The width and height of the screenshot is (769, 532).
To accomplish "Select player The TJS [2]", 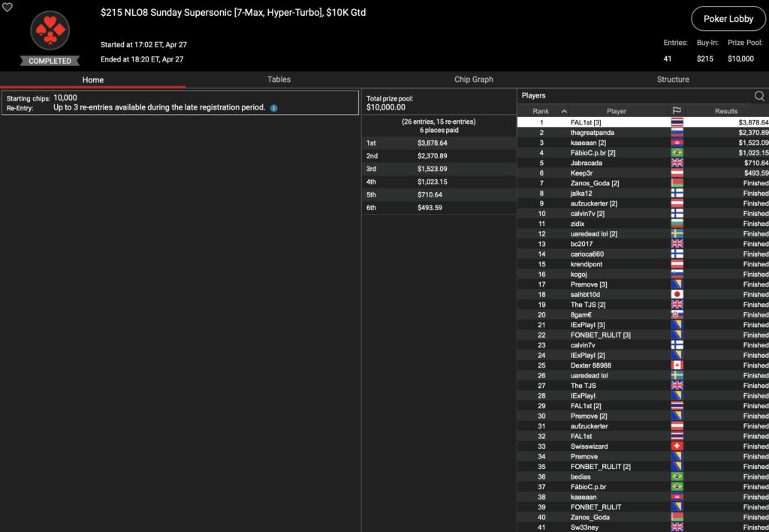I will pyautogui.click(x=587, y=305).
